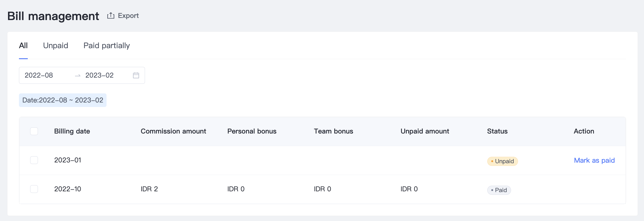
Task: Select the All tab
Action: (23, 45)
